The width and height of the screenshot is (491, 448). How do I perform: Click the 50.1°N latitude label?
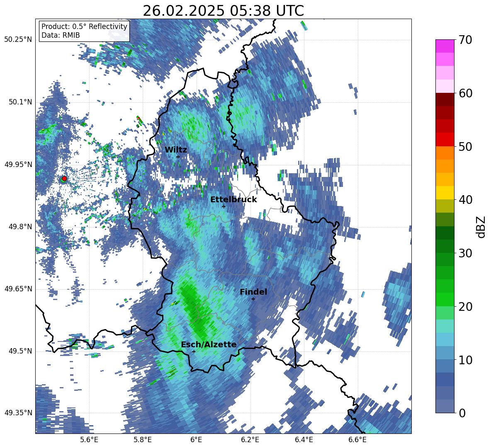click(20, 102)
